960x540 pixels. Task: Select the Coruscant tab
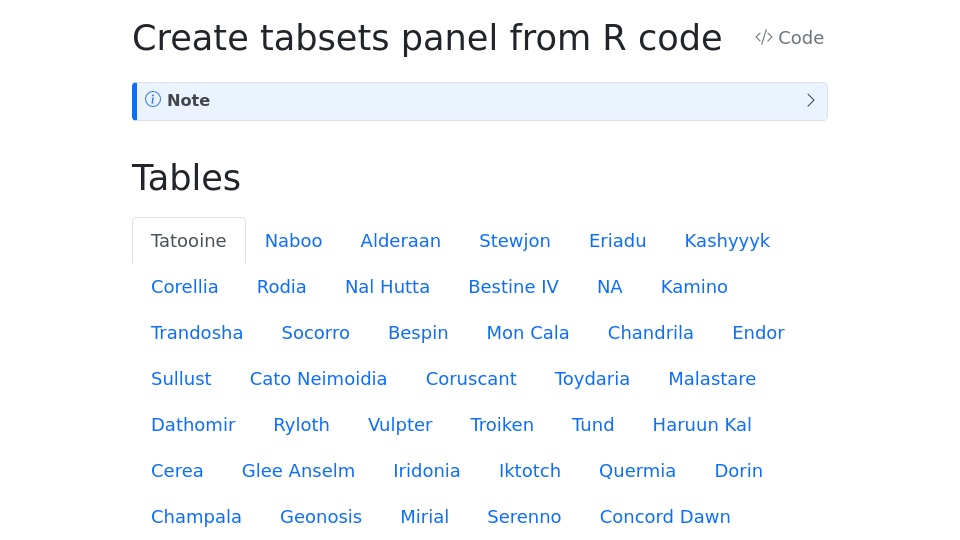point(471,378)
